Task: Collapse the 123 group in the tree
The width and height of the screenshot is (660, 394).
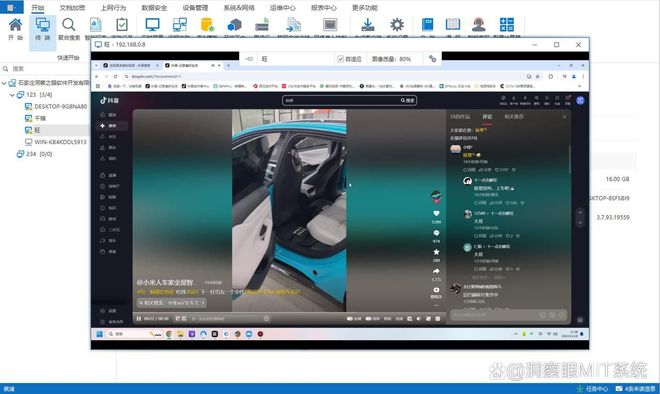Action: [x=12, y=95]
